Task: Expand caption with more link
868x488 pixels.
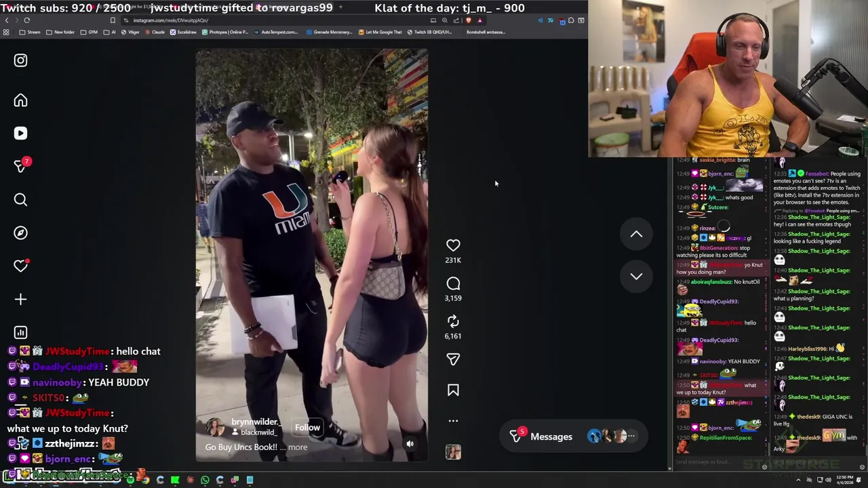Action: tap(298, 447)
